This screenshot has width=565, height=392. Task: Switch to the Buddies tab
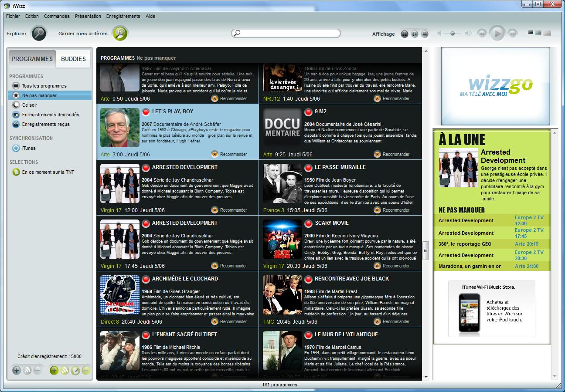coord(73,59)
